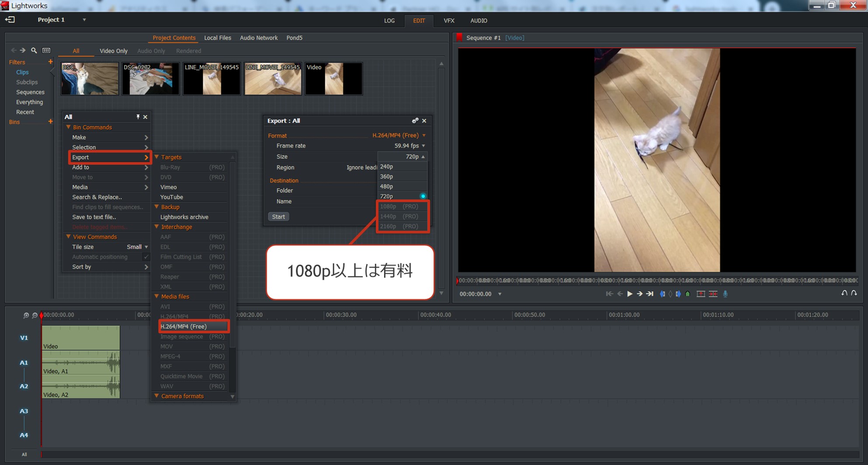Collapse the Targets section
This screenshot has height=465, width=868.
tap(156, 157)
